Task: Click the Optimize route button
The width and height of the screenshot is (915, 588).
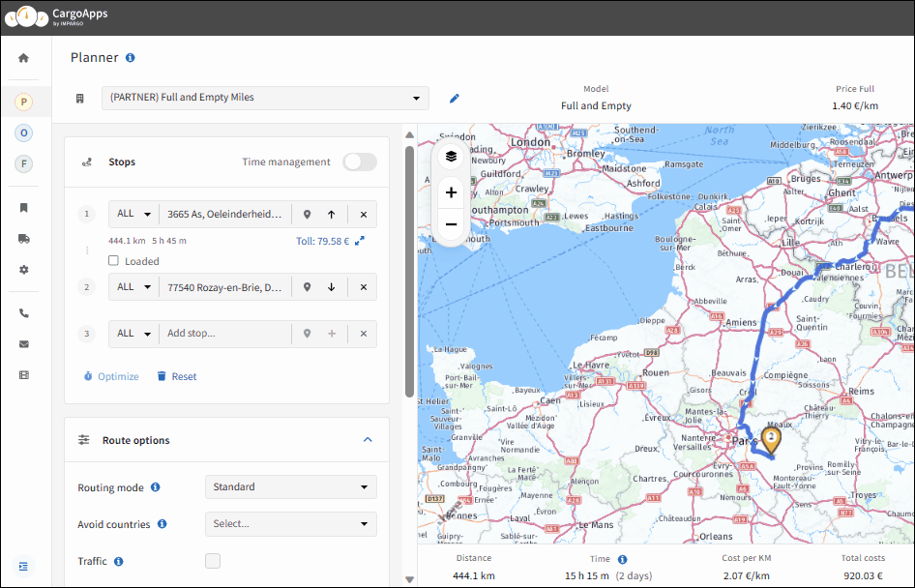Action: coord(111,376)
